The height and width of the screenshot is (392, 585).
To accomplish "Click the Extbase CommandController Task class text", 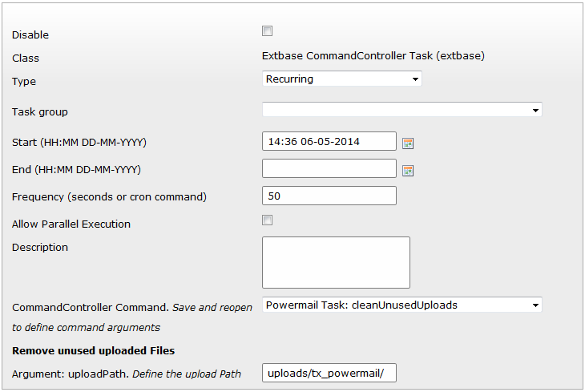I will 373,56.
